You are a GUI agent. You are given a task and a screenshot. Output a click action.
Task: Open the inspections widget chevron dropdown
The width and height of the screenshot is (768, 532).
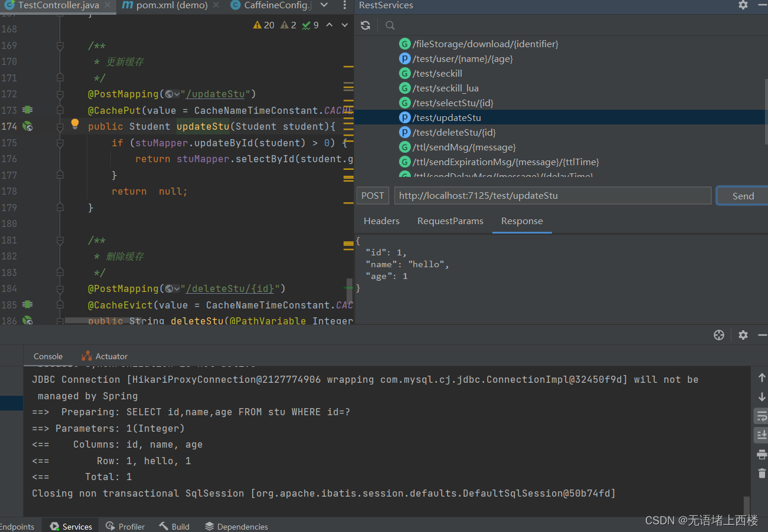click(x=345, y=25)
